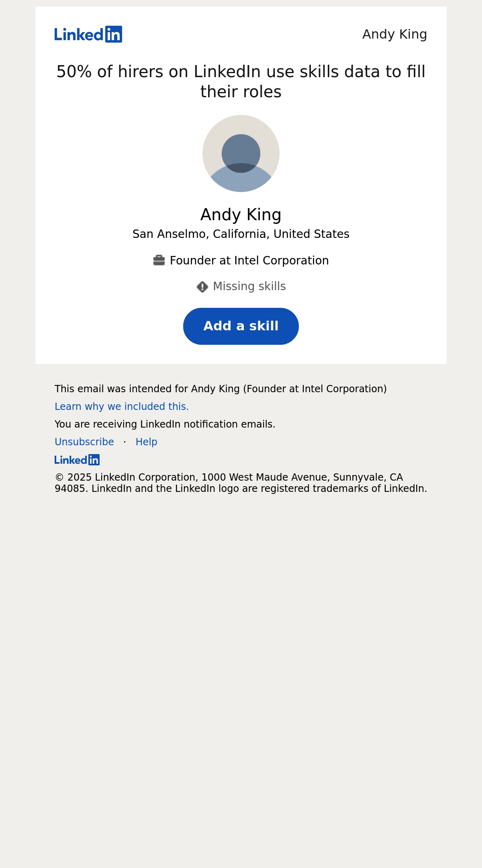482x868 pixels.
Task: Click the 50% of hirers headline
Action: pos(241,82)
